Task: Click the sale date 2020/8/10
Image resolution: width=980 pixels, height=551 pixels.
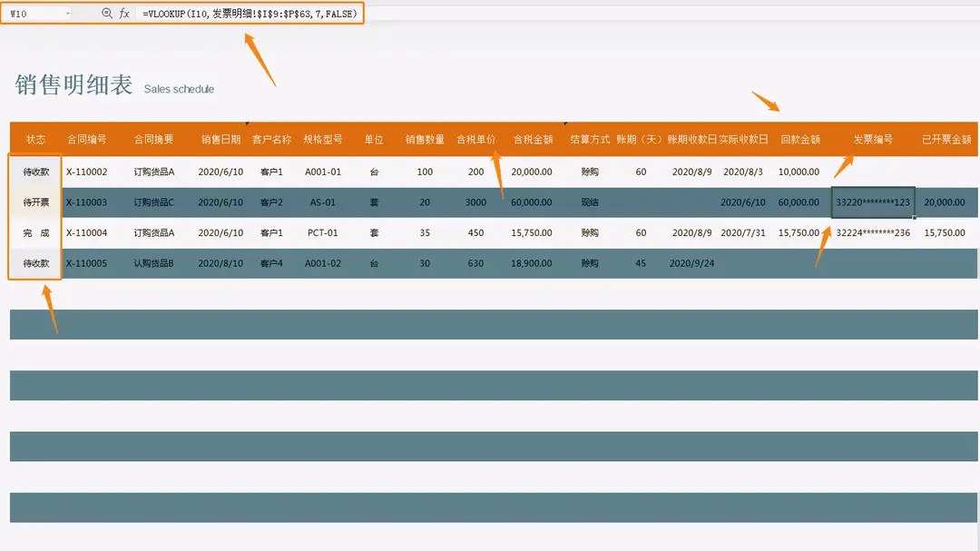Action: click(220, 263)
